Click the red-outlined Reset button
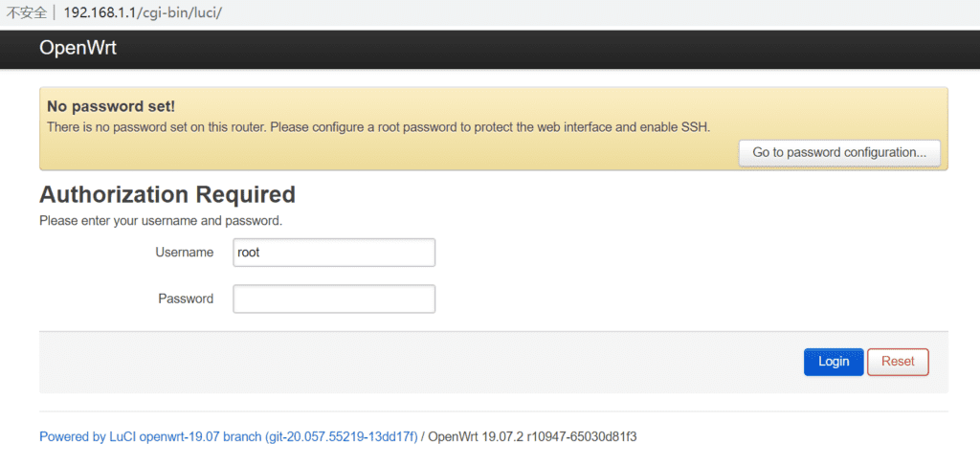The width and height of the screenshot is (980, 465). (898, 362)
